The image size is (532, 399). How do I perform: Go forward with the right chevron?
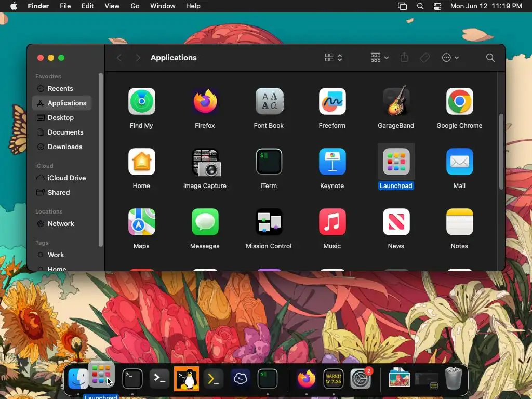(x=138, y=58)
